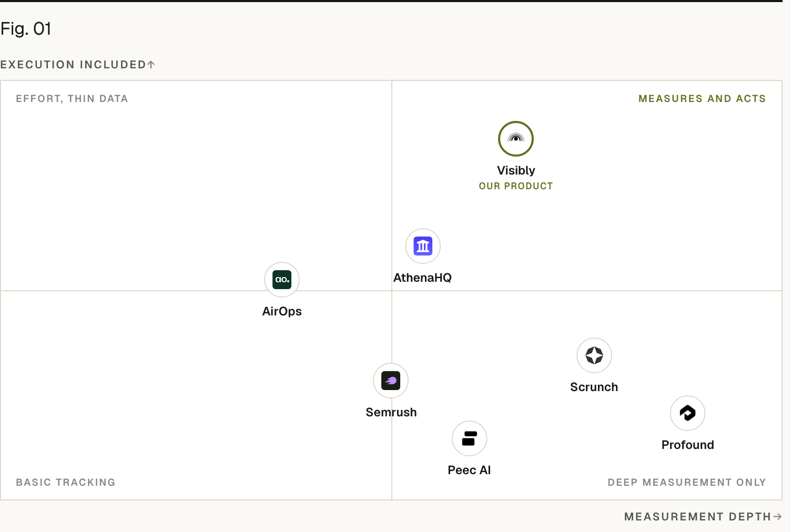Click the Scrunch name label
Viewport: 791px width, 532px height.
click(x=594, y=387)
